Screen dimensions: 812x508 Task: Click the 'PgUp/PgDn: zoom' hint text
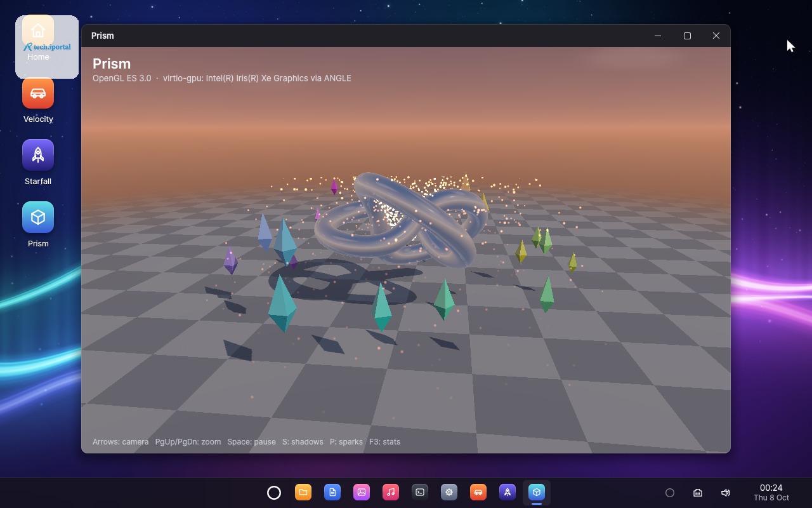point(188,442)
